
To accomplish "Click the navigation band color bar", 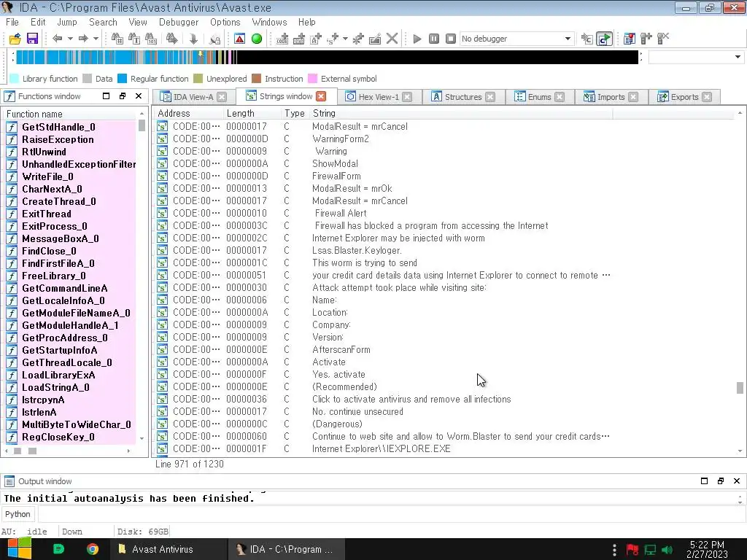I will 328,57.
